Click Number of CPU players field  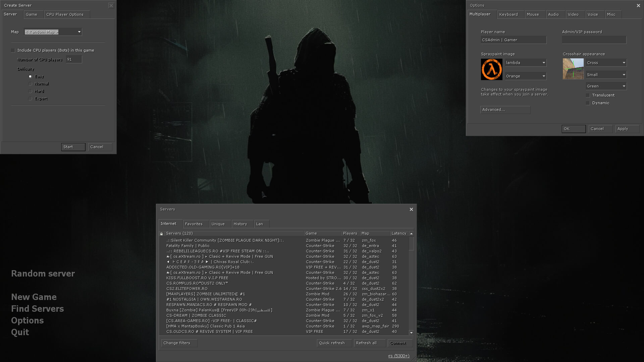tap(74, 59)
